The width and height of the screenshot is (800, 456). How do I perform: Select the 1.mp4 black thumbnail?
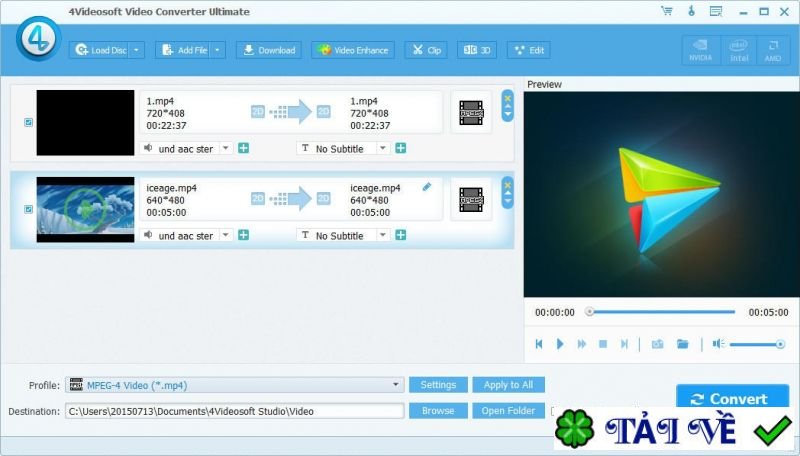click(x=85, y=122)
